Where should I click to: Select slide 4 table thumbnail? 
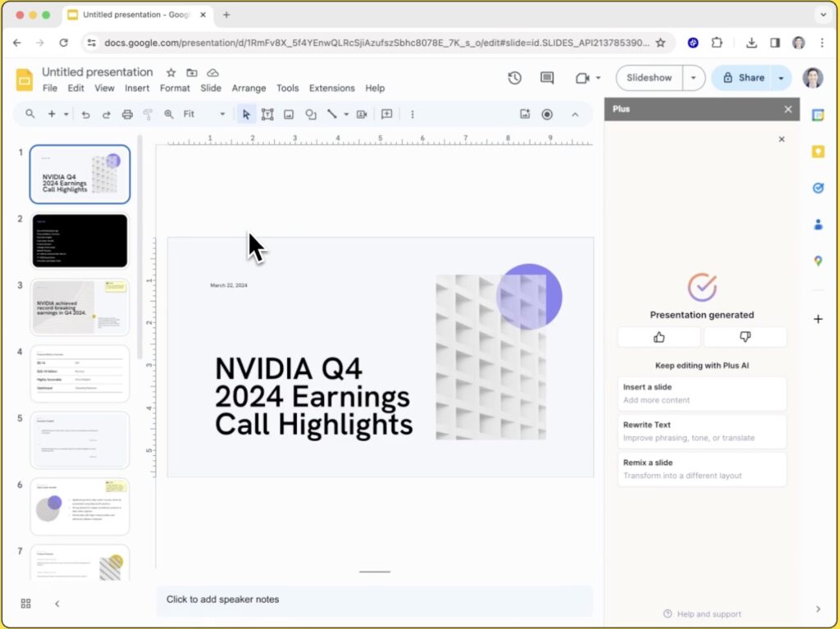pyautogui.click(x=80, y=374)
